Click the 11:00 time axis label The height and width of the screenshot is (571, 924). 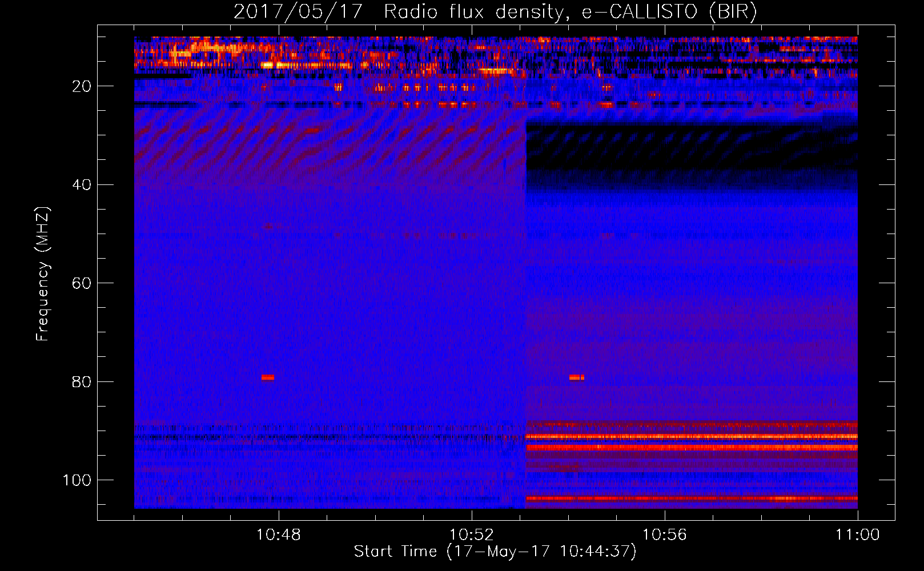[x=858, y=535]
